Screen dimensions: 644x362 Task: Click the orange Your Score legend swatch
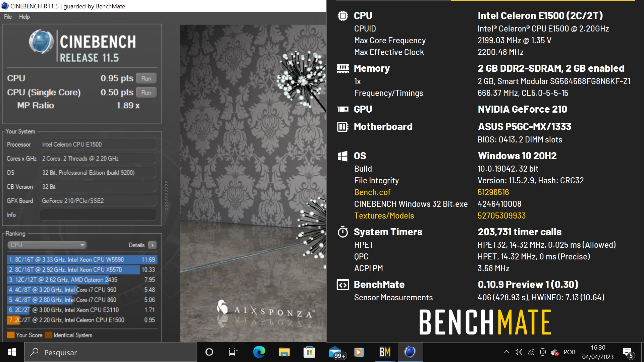tap(11, 335)
